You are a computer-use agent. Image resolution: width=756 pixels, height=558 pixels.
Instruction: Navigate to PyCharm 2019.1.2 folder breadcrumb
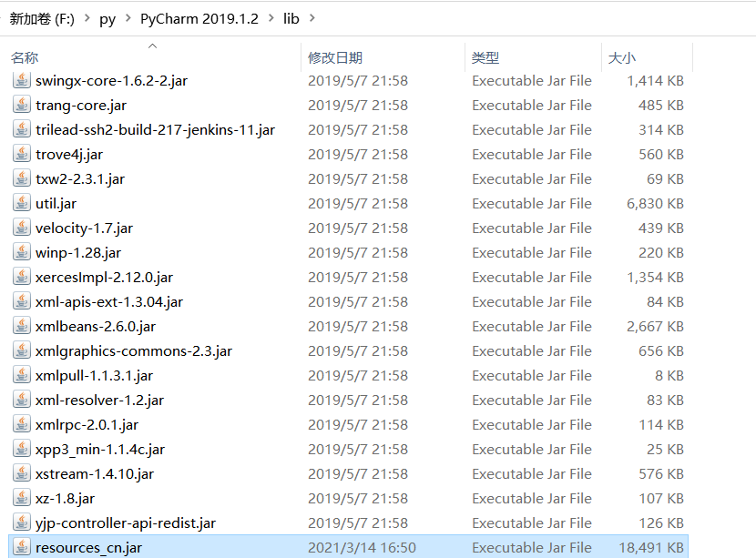coord(199,19)
